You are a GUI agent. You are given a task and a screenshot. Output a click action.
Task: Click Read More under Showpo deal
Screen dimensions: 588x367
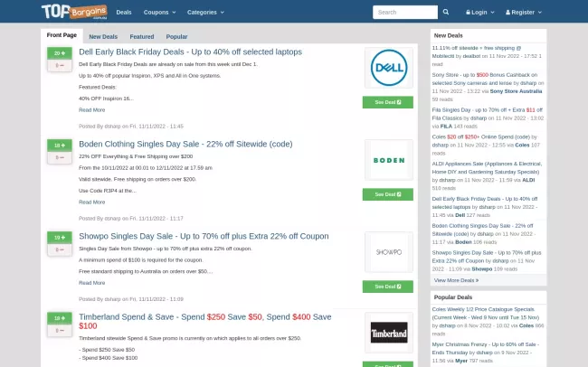tap(91, 283)
